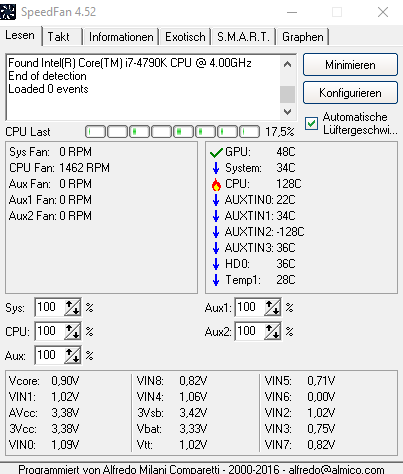Click the Sys speed spinner arrows
The width and height of the screenshot is (403, 474).
click(72, 307)
